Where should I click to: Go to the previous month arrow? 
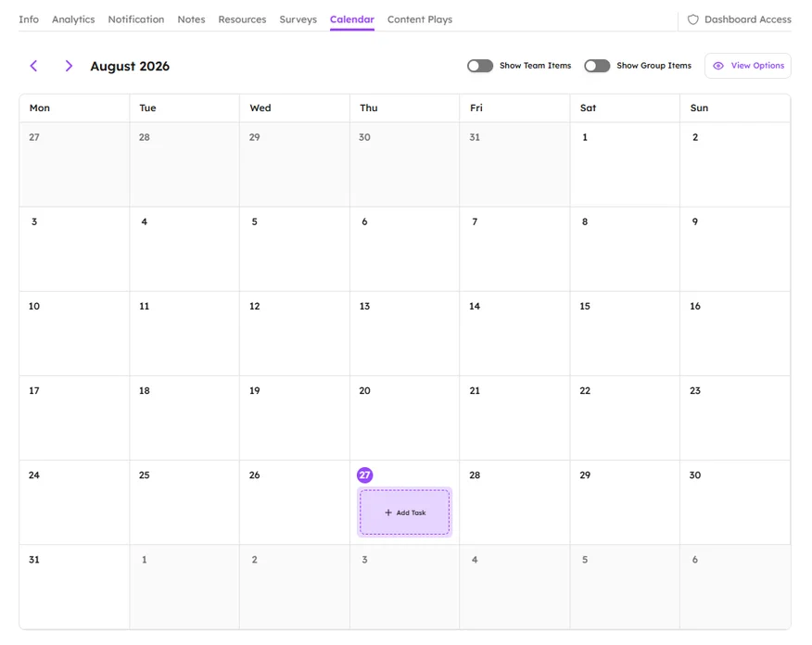tap(33, 66)
